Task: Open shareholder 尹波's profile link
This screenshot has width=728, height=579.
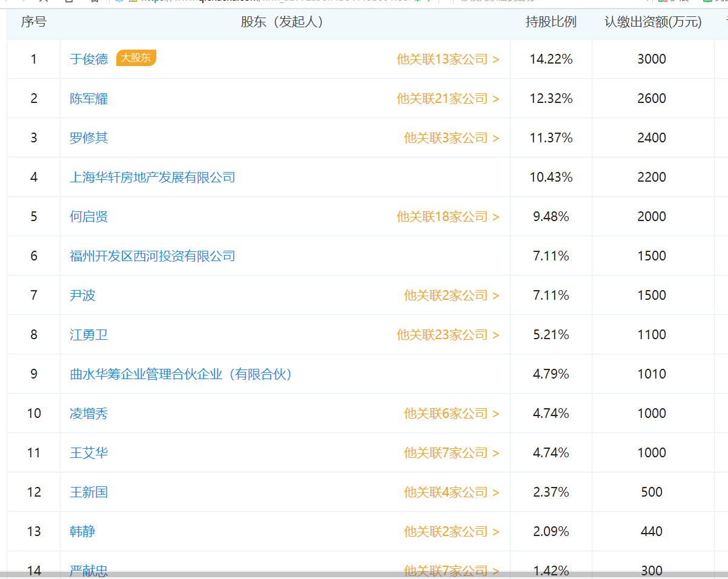Action: [x=82, y=295]
